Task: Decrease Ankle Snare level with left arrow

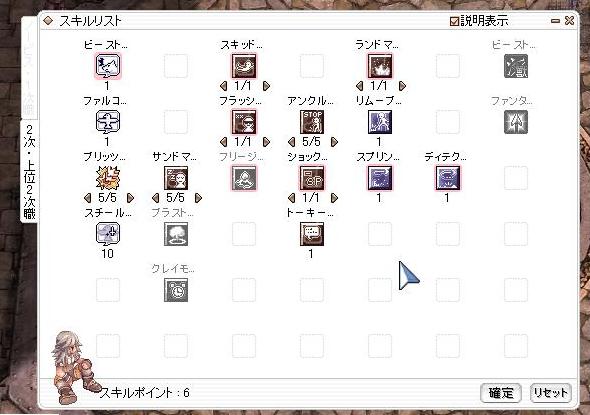Action: (291, 142)
